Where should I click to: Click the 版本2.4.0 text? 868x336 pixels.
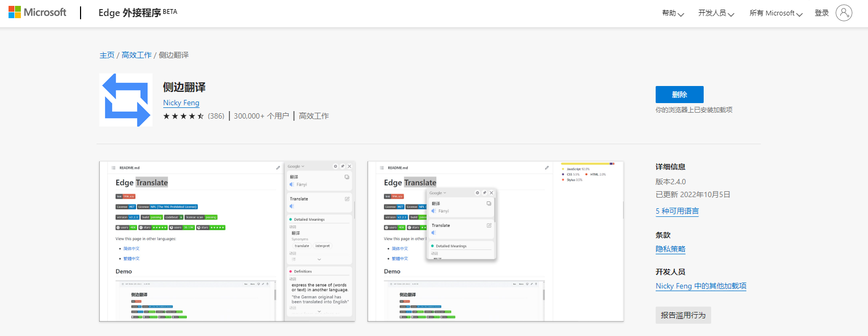pos(671,182)
